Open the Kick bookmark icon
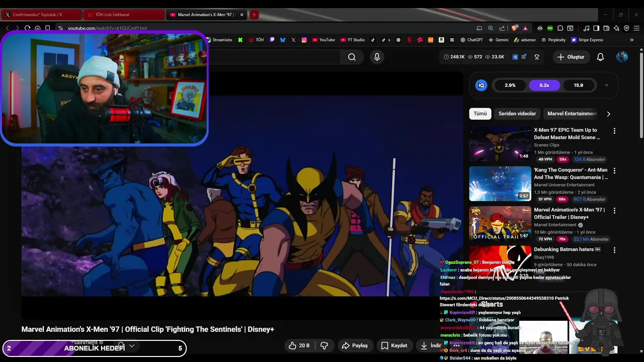Screen dimensions: 644x362 click(240, 40)
